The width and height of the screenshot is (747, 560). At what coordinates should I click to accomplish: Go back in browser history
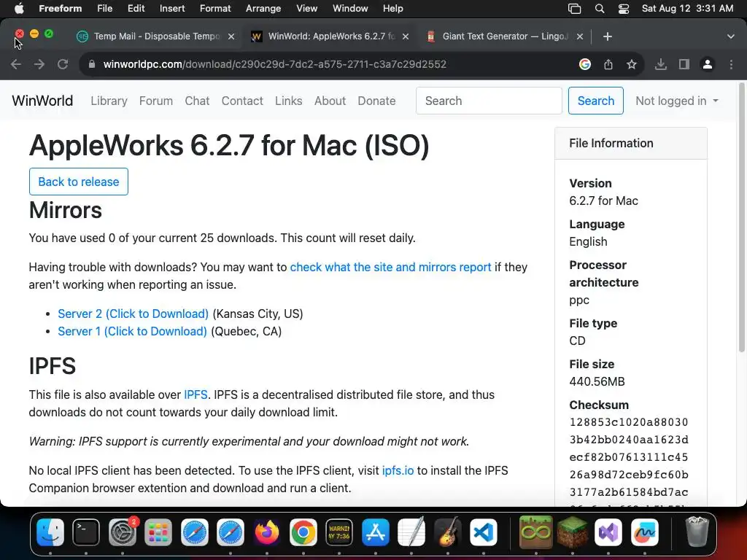pyautogui.click(x=16, y=64)
